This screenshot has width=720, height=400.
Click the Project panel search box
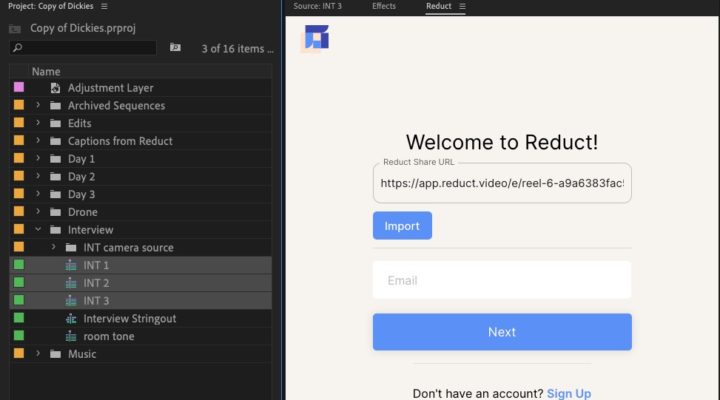coord(83,48)
